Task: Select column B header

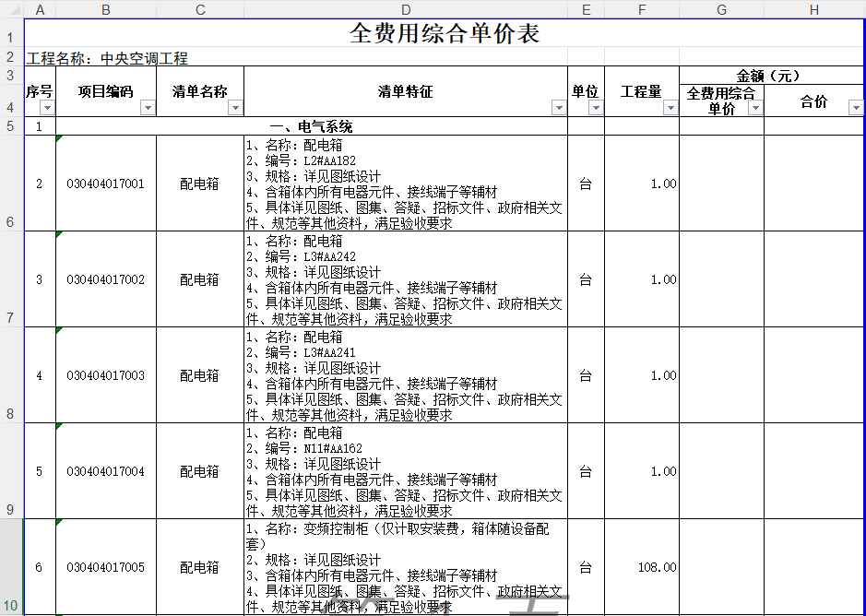Action: click(106, 9)
